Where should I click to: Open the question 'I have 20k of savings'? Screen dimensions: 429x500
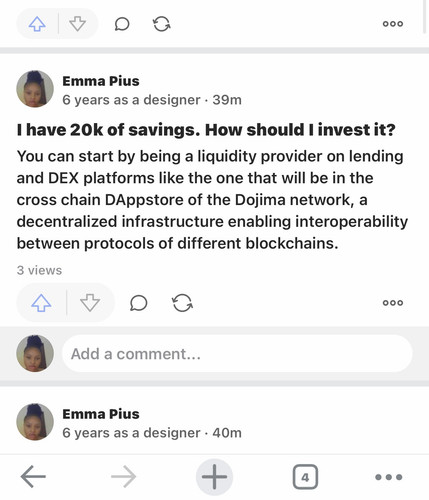(x=206, y=130)
